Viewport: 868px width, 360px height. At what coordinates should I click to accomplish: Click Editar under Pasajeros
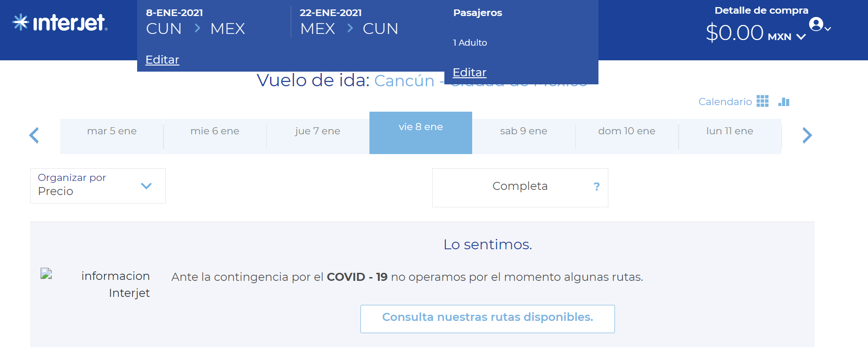[x=469, y=73]
